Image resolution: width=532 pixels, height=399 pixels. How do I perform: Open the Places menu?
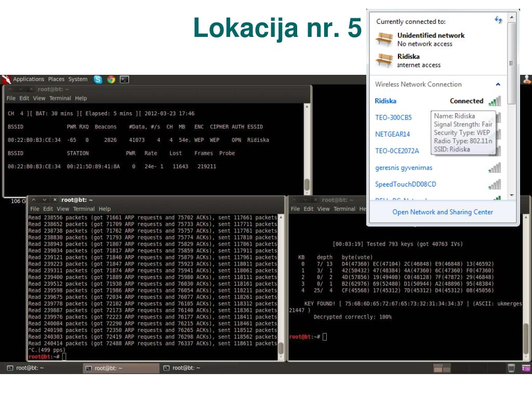56,79
